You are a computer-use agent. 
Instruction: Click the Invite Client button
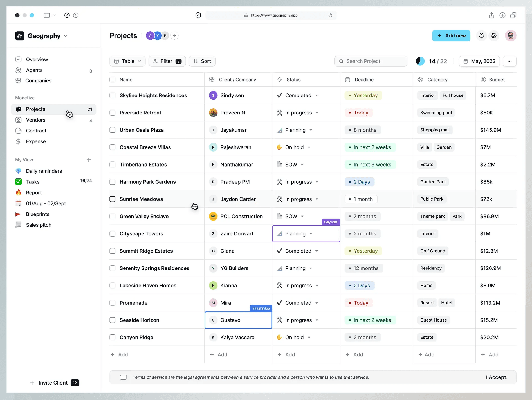(x=54, y=383)
